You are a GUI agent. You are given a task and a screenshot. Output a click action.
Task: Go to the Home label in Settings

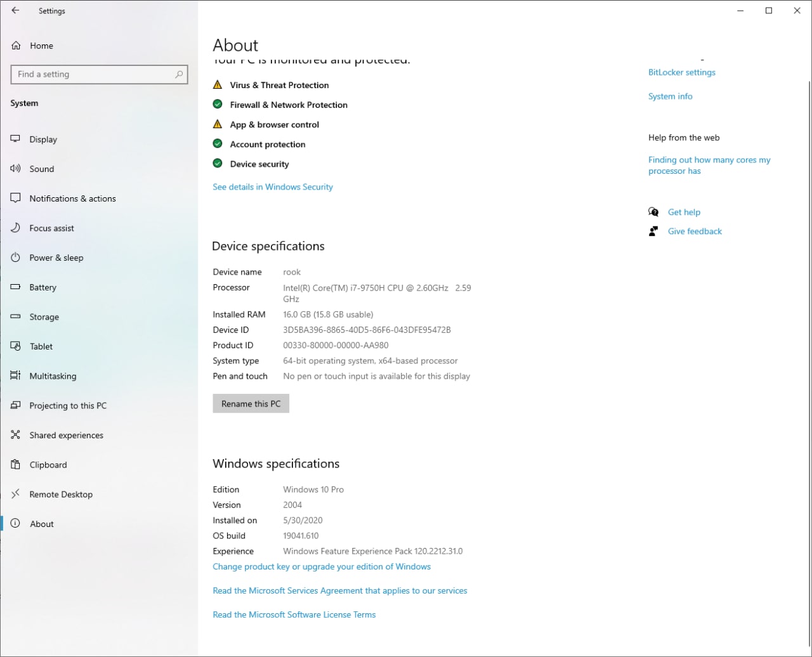[41, 46]
